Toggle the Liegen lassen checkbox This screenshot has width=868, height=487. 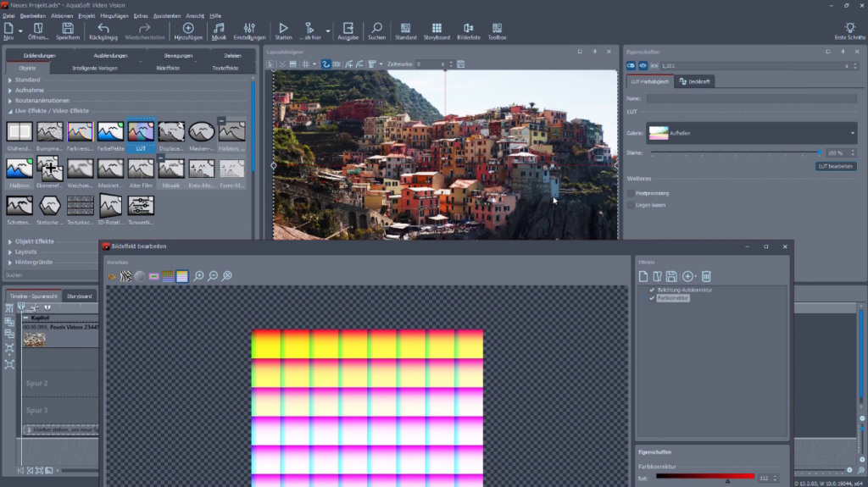coord(631,205)
